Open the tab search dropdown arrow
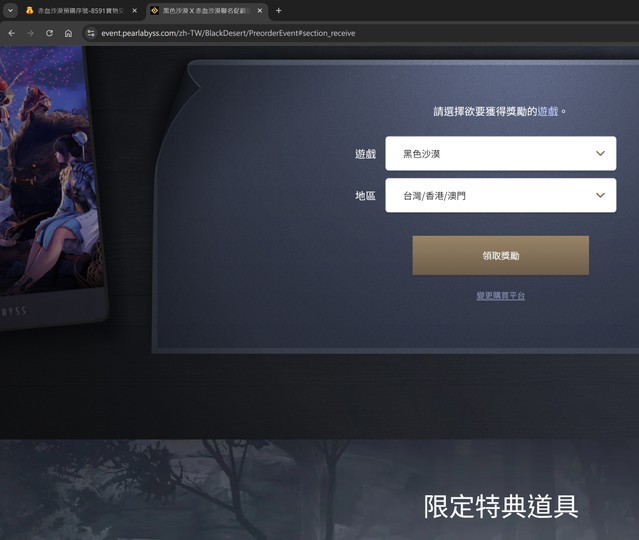The width and height of the screenshot is (639, 540). pos(11,10)
